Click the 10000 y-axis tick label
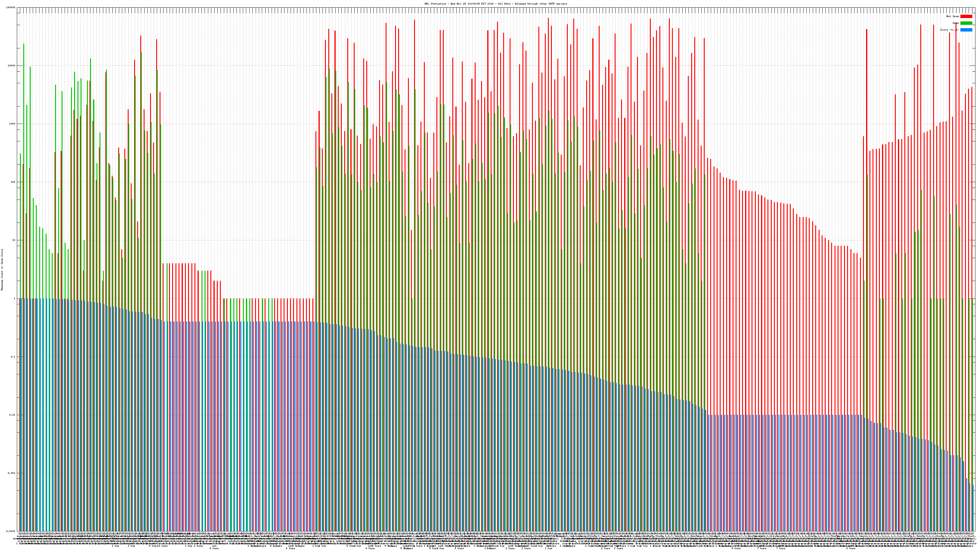Screen dimensions: 980x551 [x=12, y=66]
